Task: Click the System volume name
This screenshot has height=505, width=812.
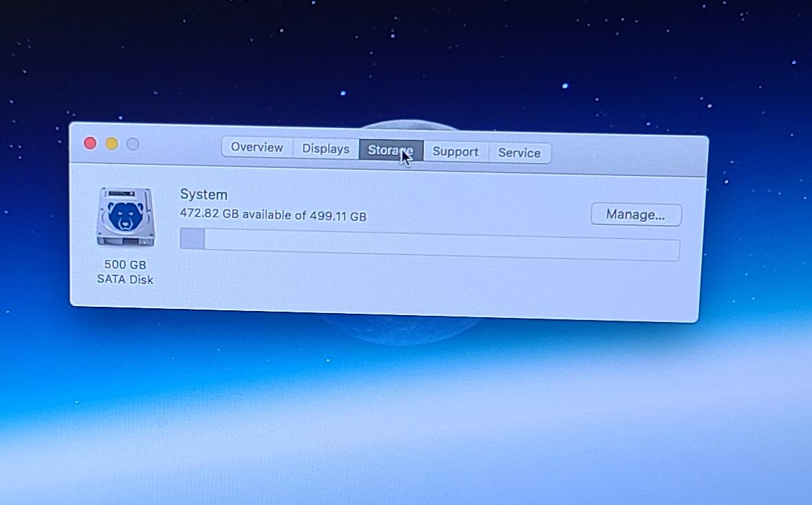Action: pos(204,195)
